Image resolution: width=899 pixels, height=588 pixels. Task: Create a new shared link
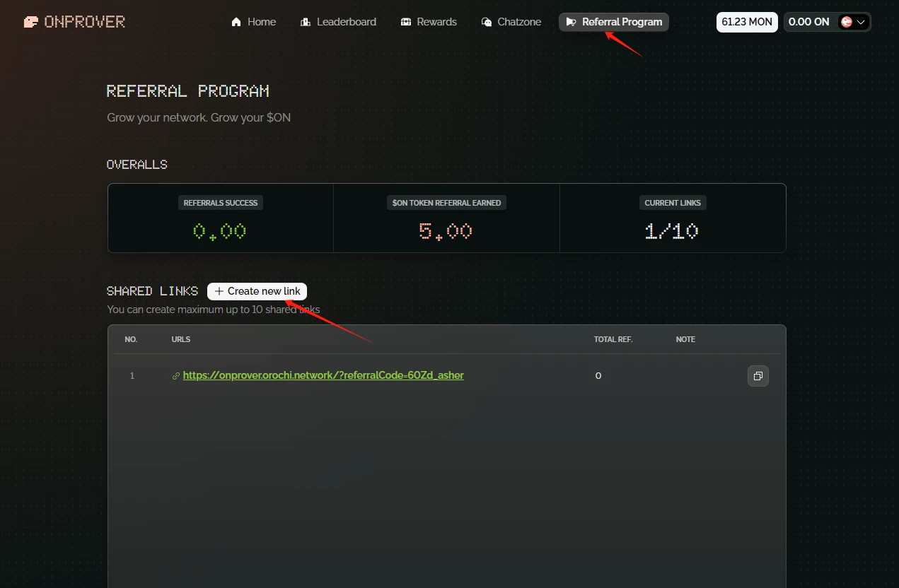[x=257, y=291]
